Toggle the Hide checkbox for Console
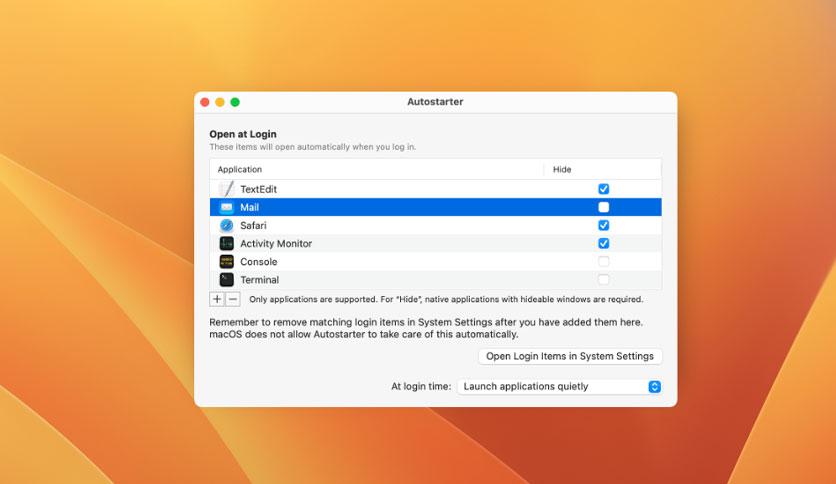The image size is (836, 484). coord(604,262)
